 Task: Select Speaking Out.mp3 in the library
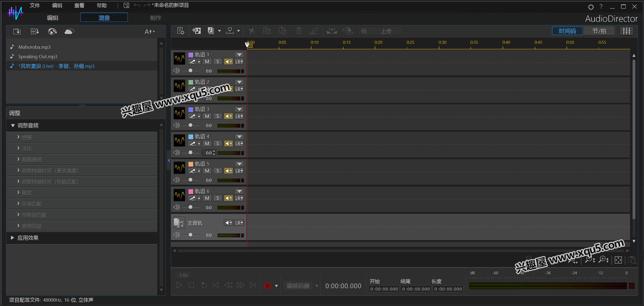[x=38, y=57]
